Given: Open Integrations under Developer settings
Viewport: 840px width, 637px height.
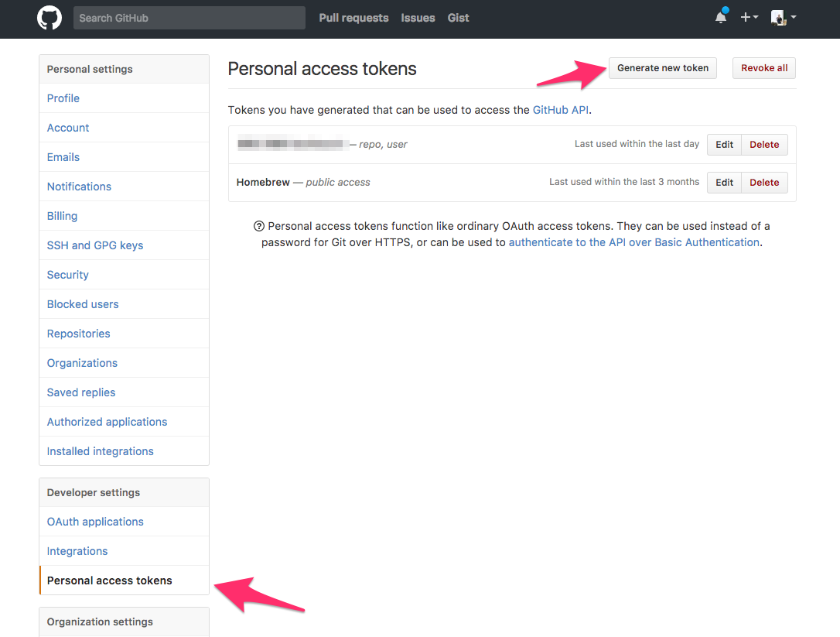Looking at the screenshot, I should click(125, 551).
